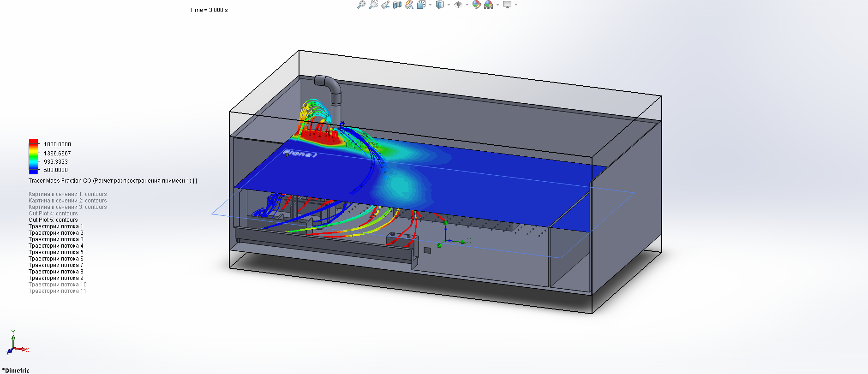Activate the Zoom to Area tool
Screen dimensions: 868x374
coord(373,5)
